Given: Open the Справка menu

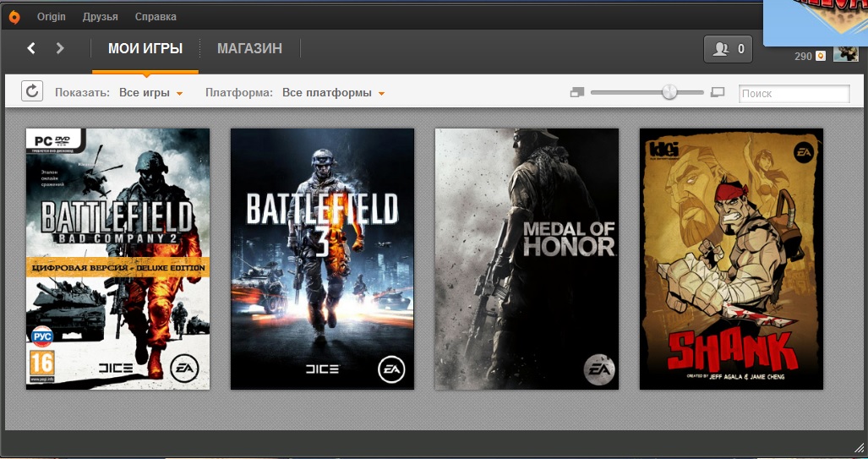Looking at the screenshot, I should click(x=156, y=17).
